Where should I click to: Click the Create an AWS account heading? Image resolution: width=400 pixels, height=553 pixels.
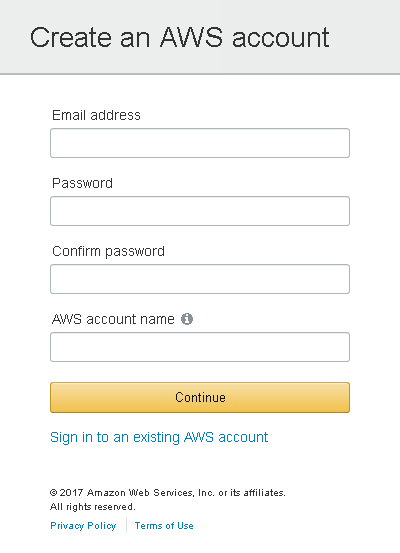180,37
